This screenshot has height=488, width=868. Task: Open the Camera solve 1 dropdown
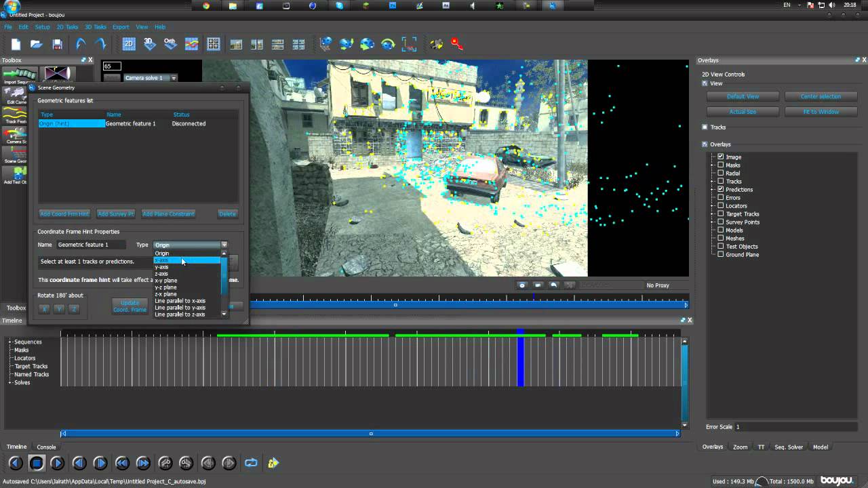click(x=174, y=78)
